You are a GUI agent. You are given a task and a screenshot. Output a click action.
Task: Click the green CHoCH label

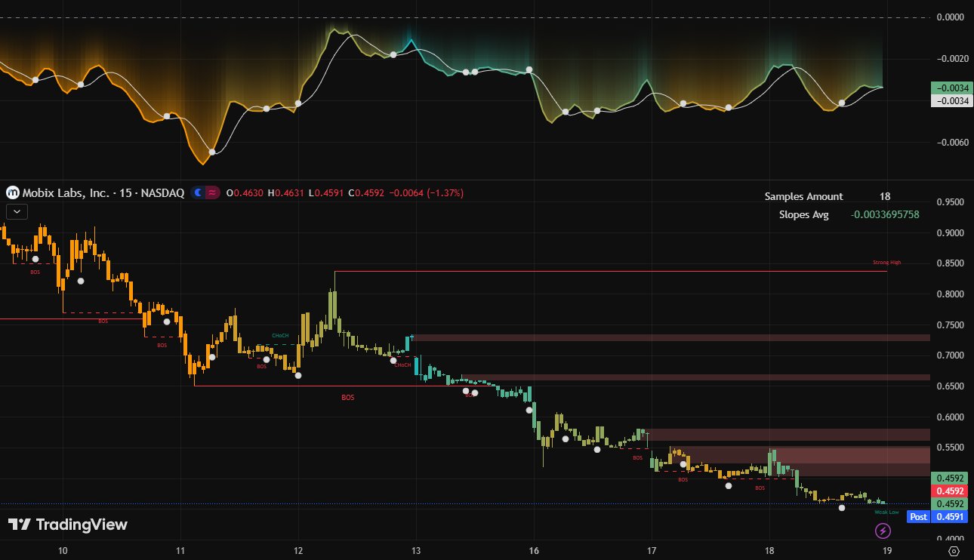pyautogui.click(x=281, y=334)
